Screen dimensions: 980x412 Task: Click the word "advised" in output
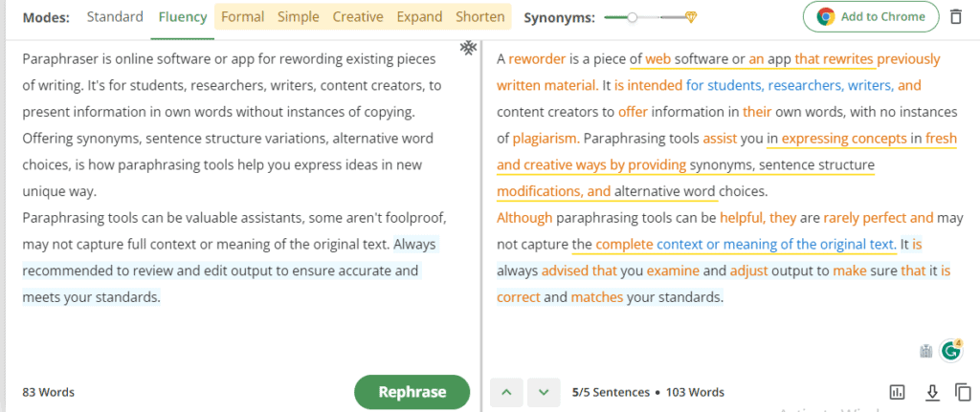(565, 271)
